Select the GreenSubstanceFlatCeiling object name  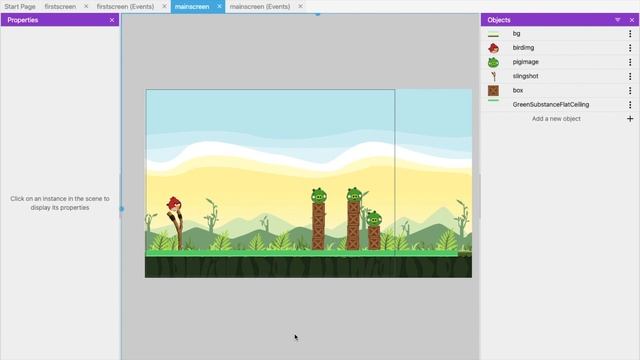551,104
